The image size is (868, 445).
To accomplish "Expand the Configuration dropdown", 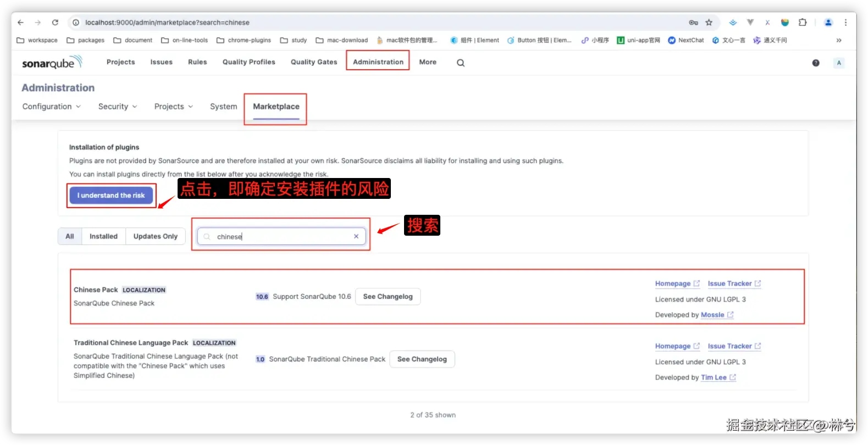I will pos(52,107).
